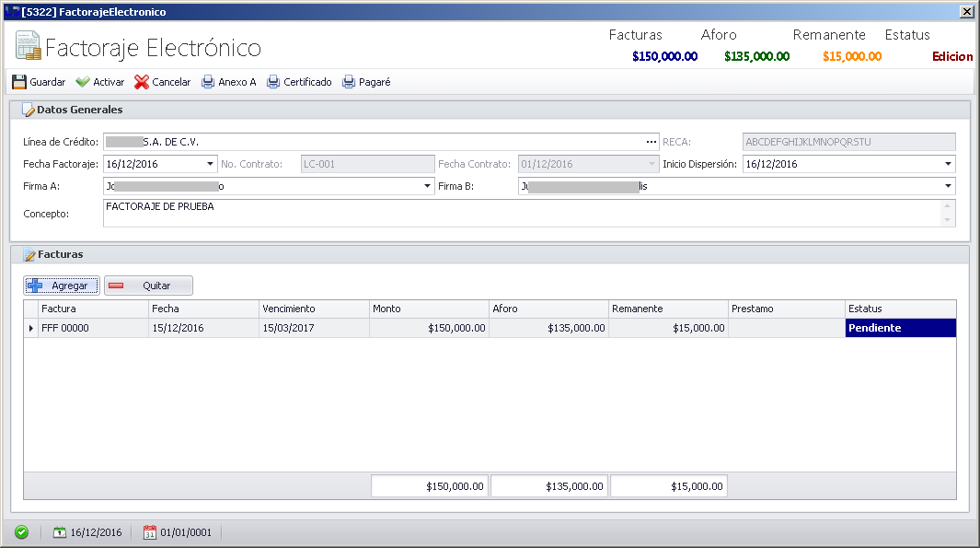Click the $15,000.00 total in the footer
The image size is (980, 548).
[x=669, y=486]
